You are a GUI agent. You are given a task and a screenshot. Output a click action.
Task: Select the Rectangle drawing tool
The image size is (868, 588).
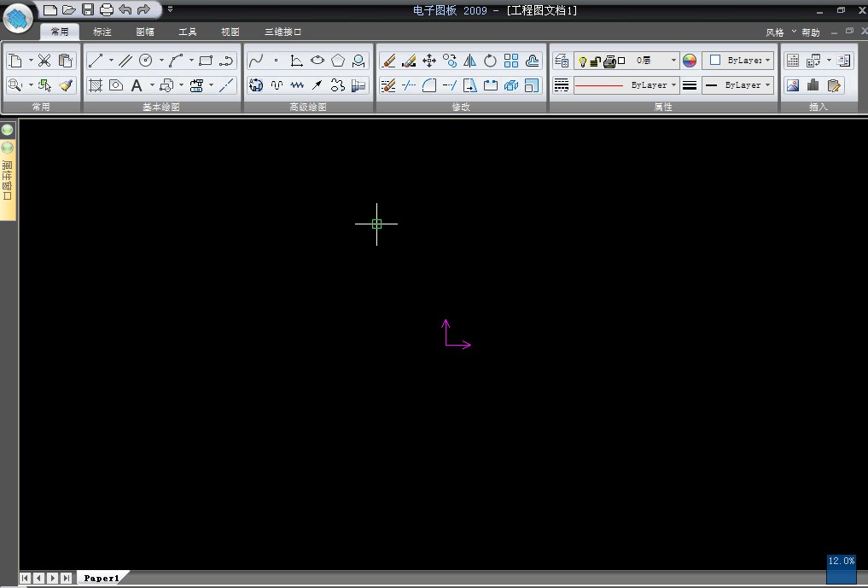pos(206,61)
